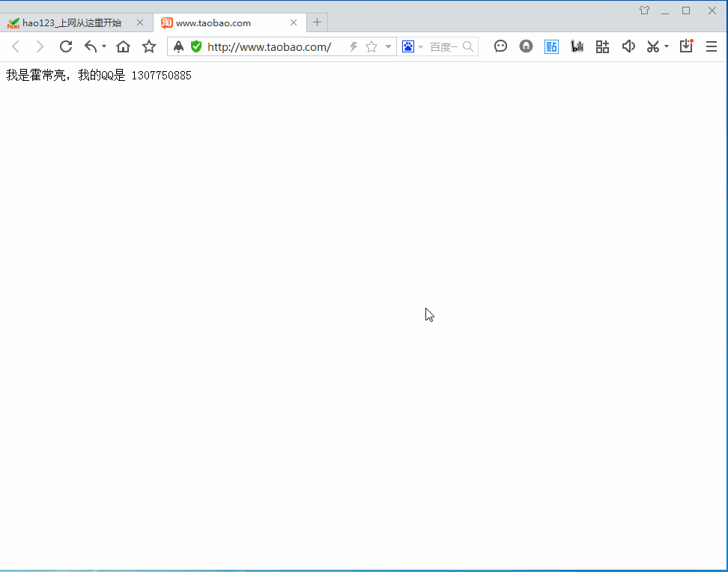Switch to the hao123 tab
Image resolution: width=728 pixels, height=572 pixels.
71,22
